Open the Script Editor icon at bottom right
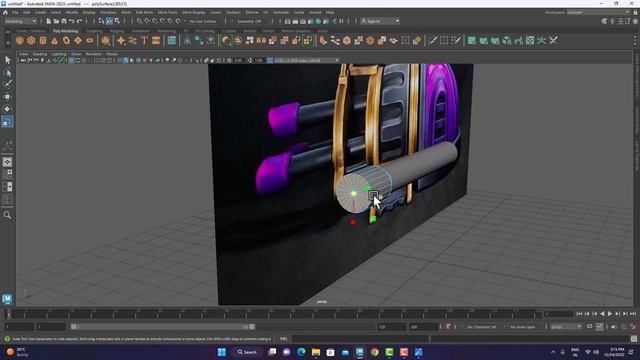The image size is (640, 360). (x=633, y=339)
